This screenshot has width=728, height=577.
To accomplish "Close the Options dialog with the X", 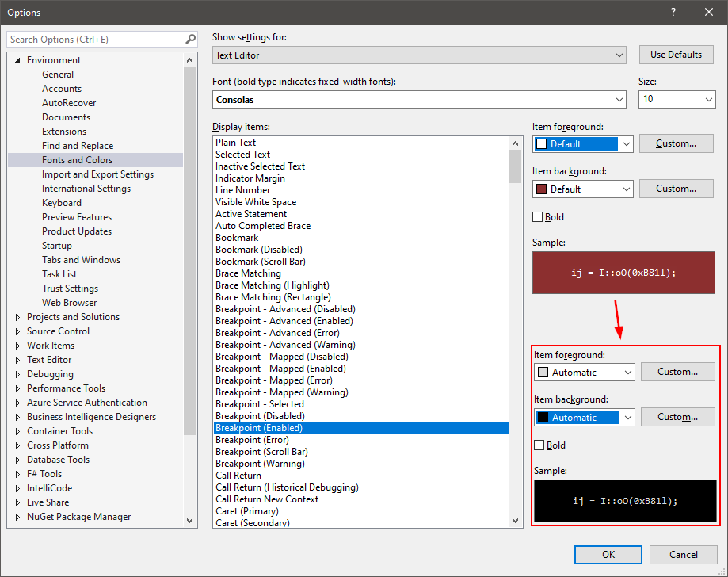I will [x=708, y=12].
